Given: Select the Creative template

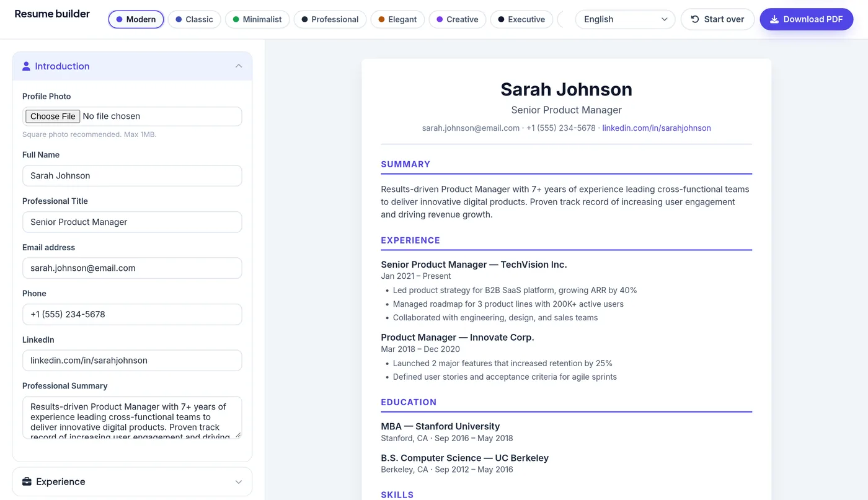Looking at the screenshot, I should point(458,20).
